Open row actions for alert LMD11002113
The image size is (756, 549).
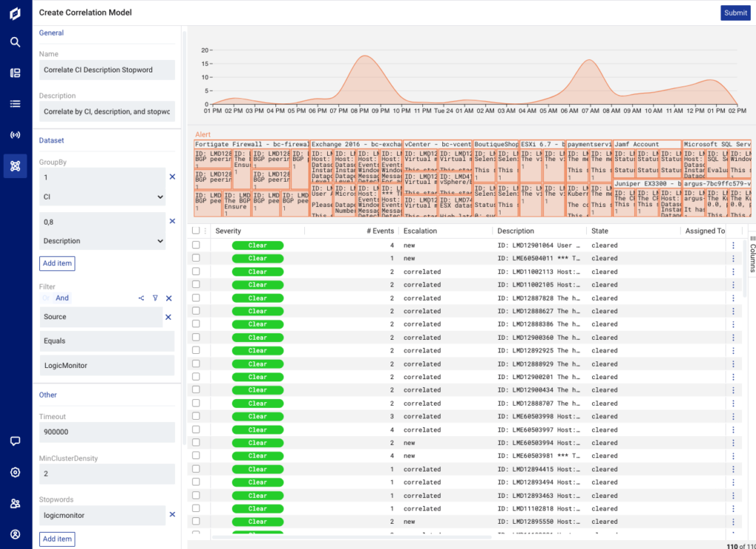pyautogui.click(x=733, y=272)
